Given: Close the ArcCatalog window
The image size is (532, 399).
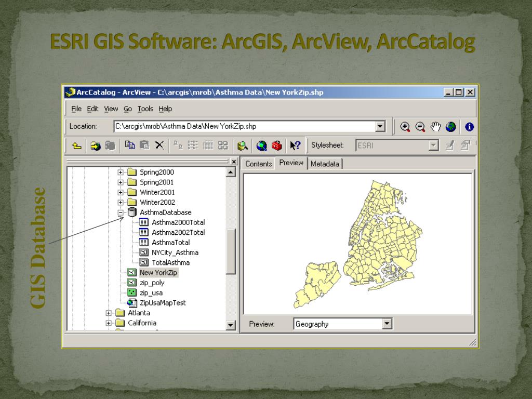Looking at the screenshot, I should pos(470,92).
